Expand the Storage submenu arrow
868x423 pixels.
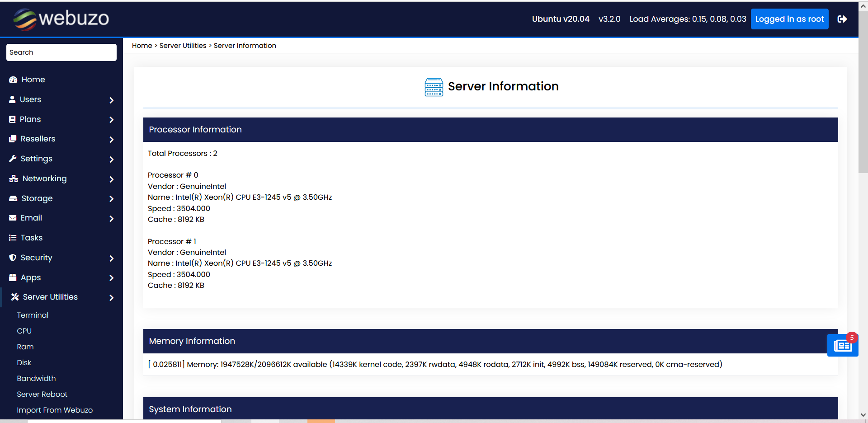(111, 199)
